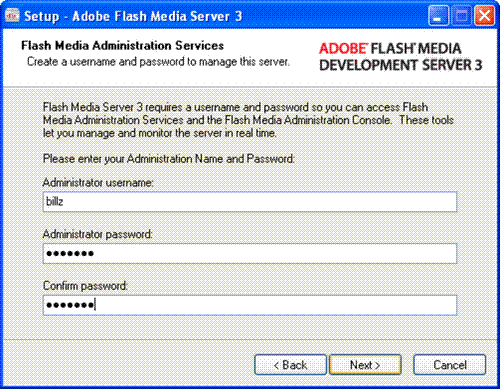Click the paragraph starting 'Flash Media Server 3 requires'
The image size is (500, 389).
click(x=248, y=120)
